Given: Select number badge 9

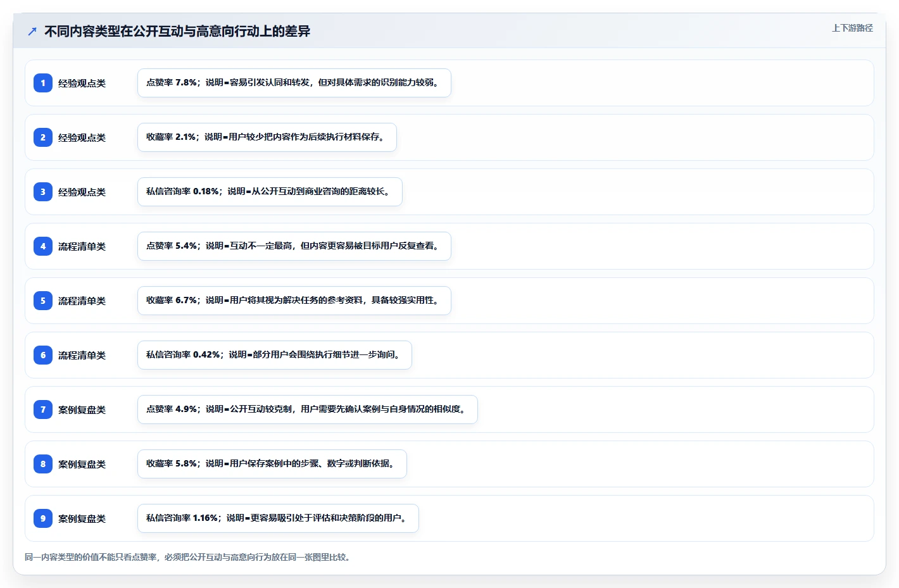Looking at the screenshot, I should click(43, 518).
